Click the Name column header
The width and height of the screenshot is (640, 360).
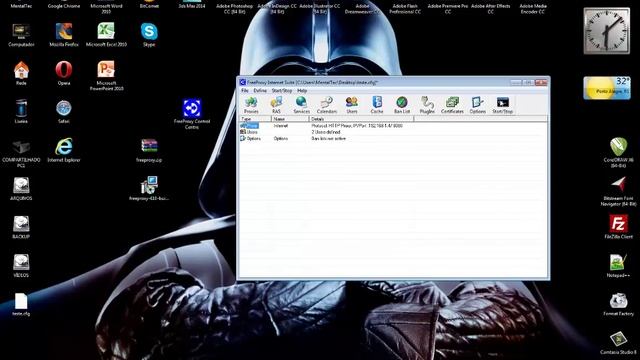(x=290, y=119)
